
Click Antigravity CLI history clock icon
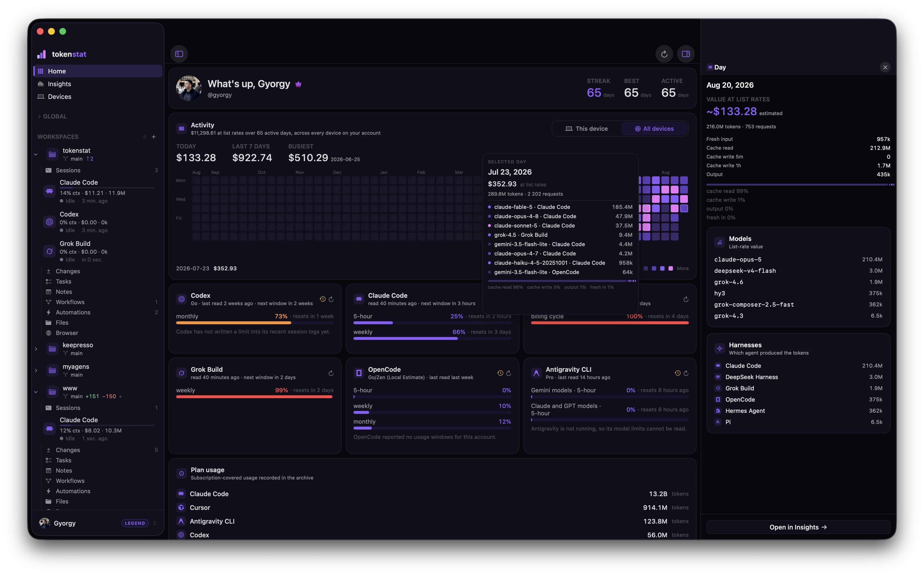click(678, 373)
